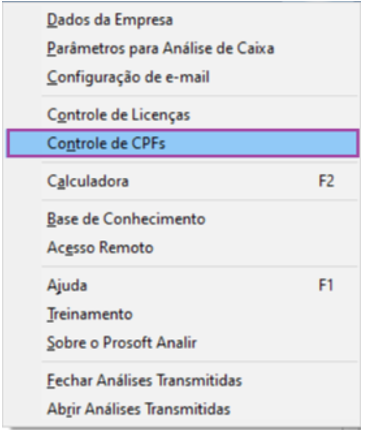Screen dimensions: 365x430
Task: Choose Controle de Licenças
Action: [x=183, y=115]
